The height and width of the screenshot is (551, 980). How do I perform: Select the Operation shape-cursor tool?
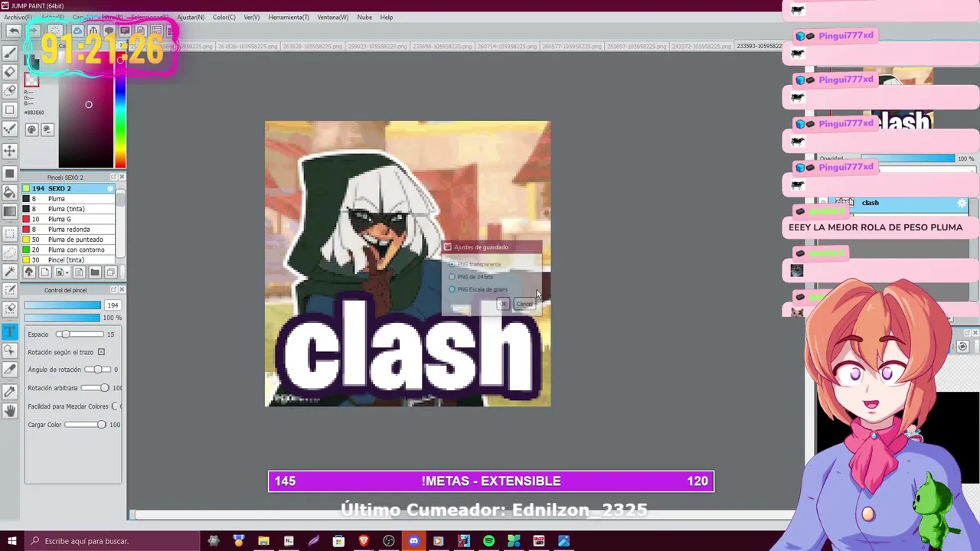(x=10, y=350)
